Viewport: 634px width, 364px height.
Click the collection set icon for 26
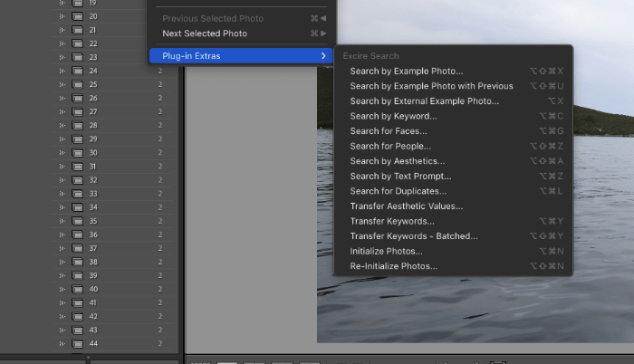(x=77, y=99)
